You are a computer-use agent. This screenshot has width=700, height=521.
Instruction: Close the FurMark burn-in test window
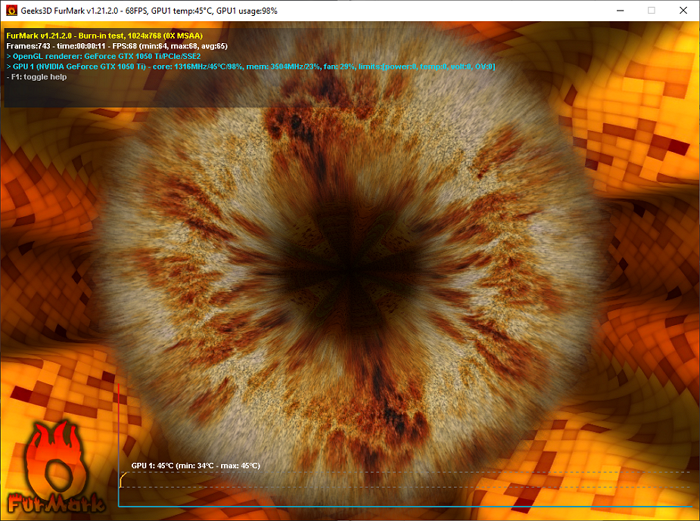683,10
